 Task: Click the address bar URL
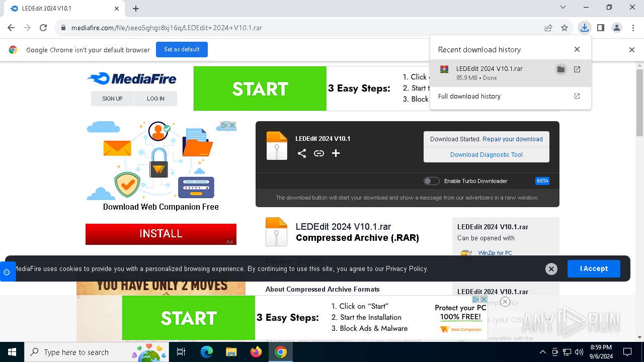(167, 28)
